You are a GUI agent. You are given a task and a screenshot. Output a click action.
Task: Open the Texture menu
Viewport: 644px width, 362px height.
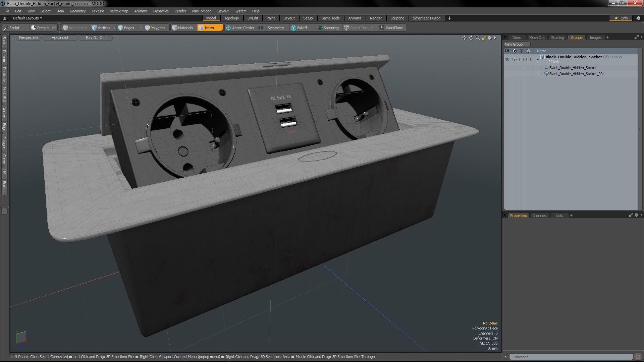98,11
